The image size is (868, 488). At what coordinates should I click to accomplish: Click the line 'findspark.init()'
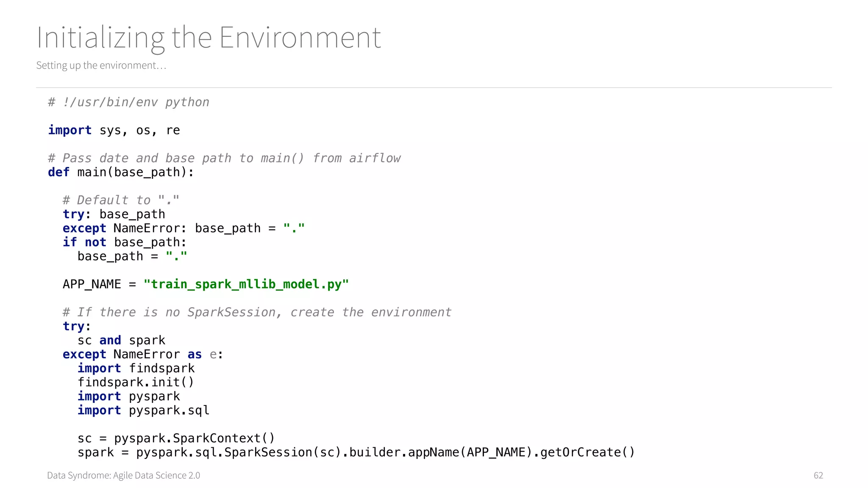pyautogui.click(x=136, y=382)
